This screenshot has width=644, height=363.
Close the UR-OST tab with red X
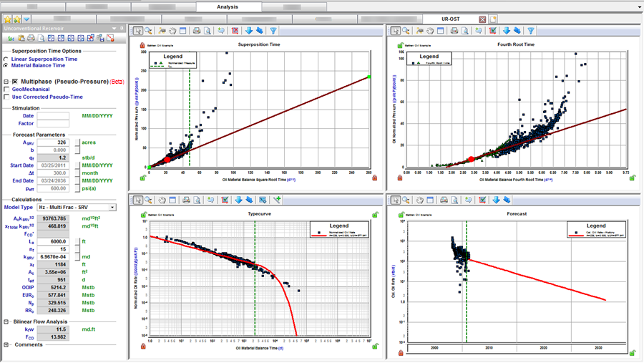click(482, 19)
